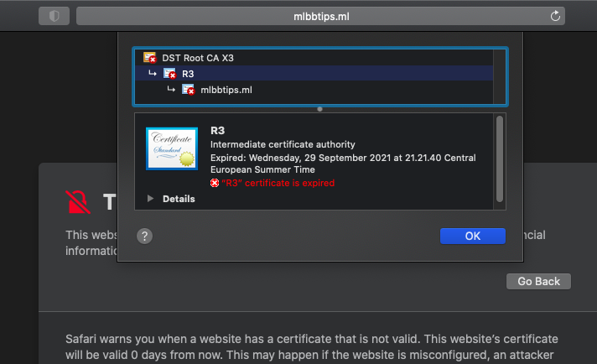Select DST Root CA X3 certificate row

coord(314,58)
